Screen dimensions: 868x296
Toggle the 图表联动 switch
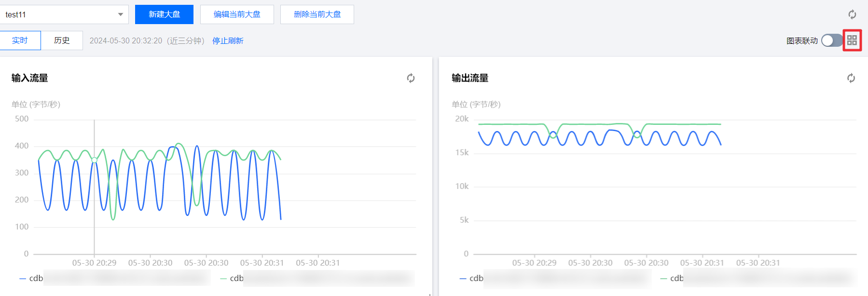(x=831, y=40)
